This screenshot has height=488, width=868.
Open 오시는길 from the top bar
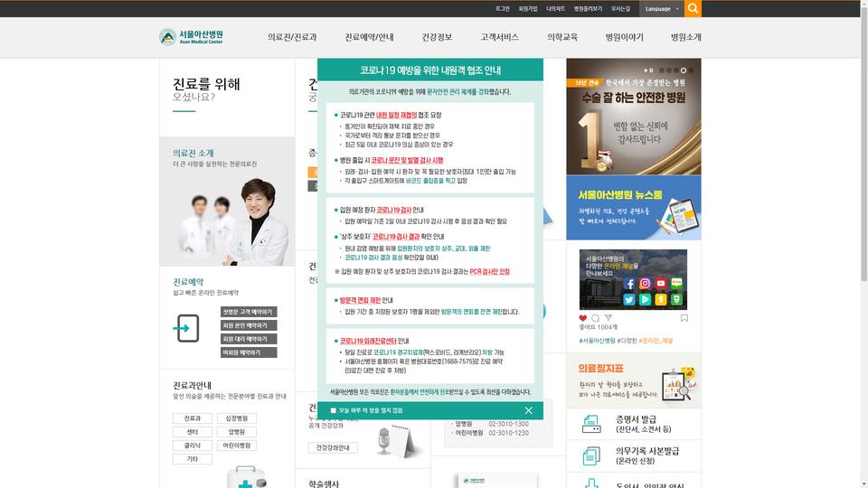(x=620, y=9)
